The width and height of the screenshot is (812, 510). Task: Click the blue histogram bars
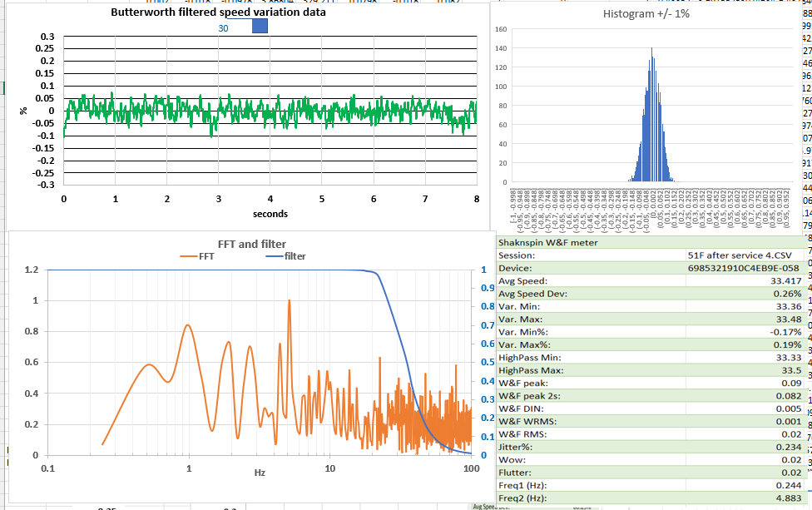pos(651,130)
